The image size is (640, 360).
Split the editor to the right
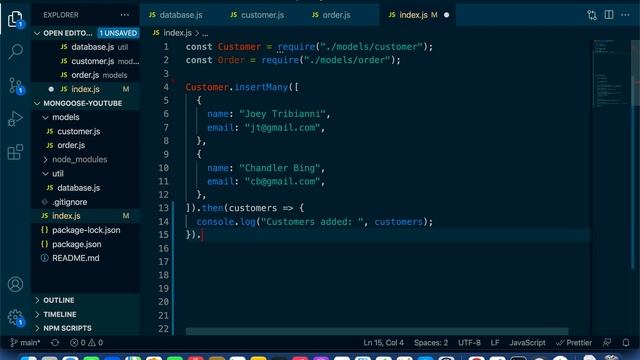[609, 15]
